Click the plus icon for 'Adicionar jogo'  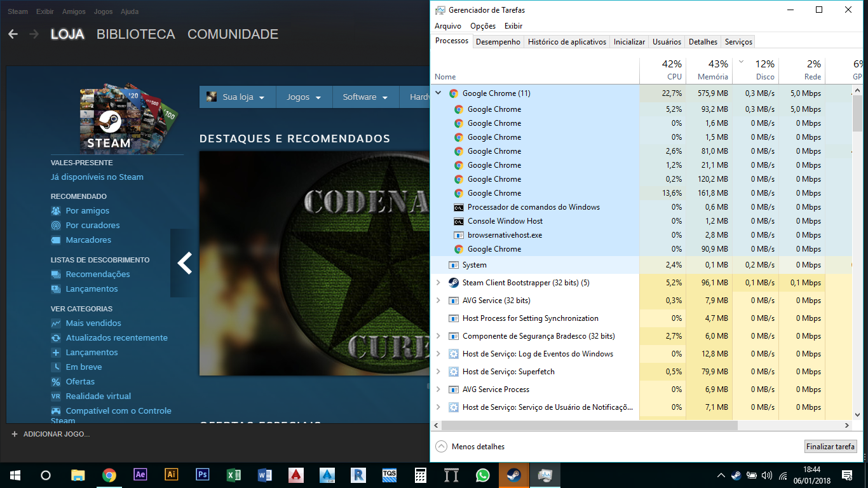coord(15,434)
